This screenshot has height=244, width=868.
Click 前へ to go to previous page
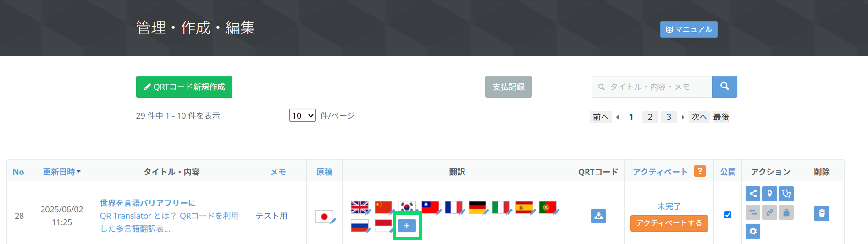coord(601,117)
